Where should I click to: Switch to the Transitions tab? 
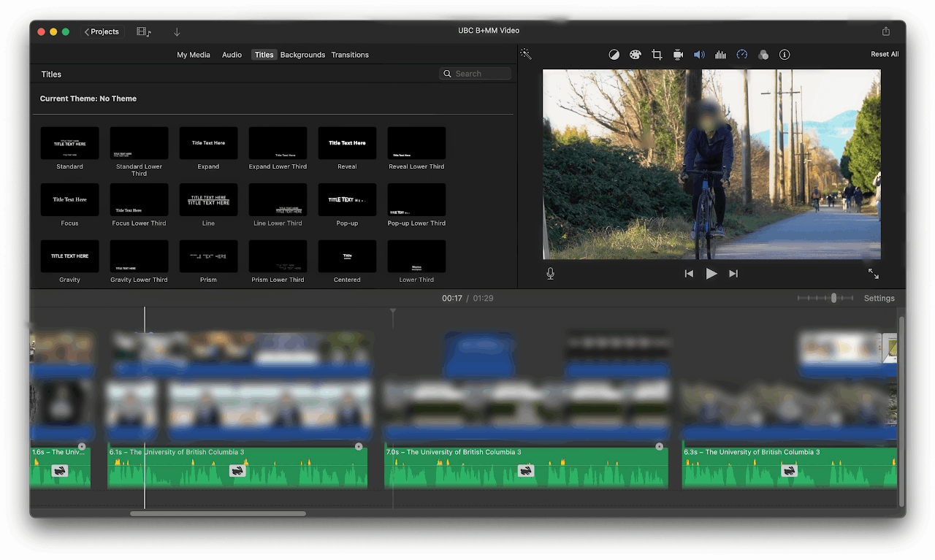350,55
